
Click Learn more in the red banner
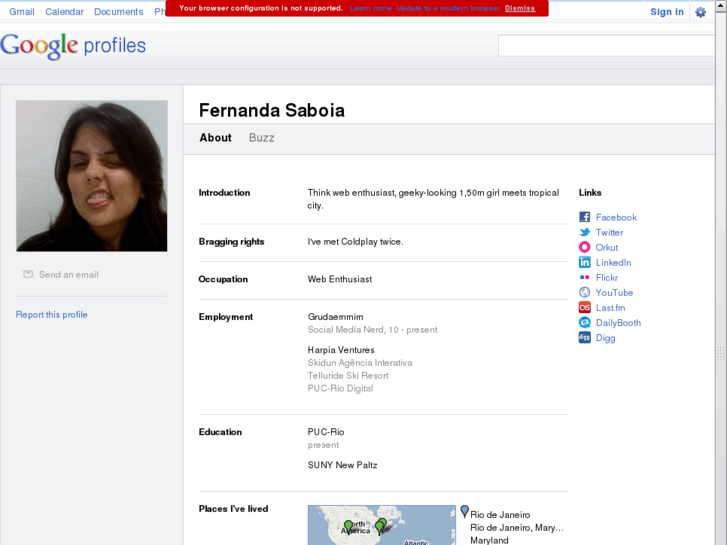click(370, 8)
